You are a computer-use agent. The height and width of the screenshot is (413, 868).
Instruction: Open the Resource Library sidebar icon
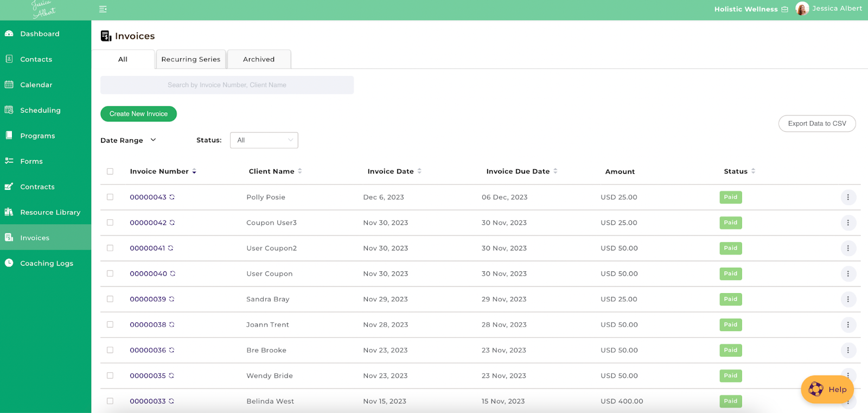(x=9, y=212)
